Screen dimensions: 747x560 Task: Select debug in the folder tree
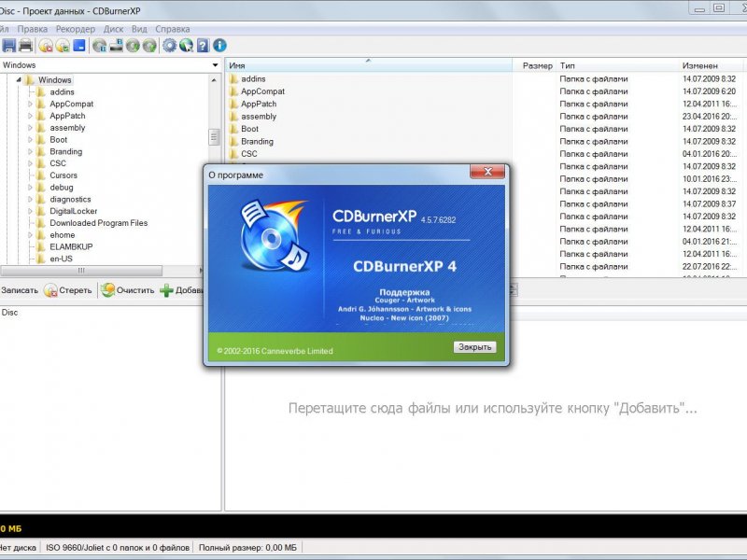(x=62, y=188)
